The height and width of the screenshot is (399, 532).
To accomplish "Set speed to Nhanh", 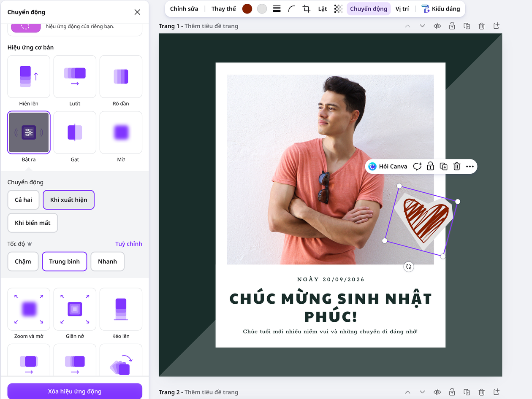I will coord(107,262).
